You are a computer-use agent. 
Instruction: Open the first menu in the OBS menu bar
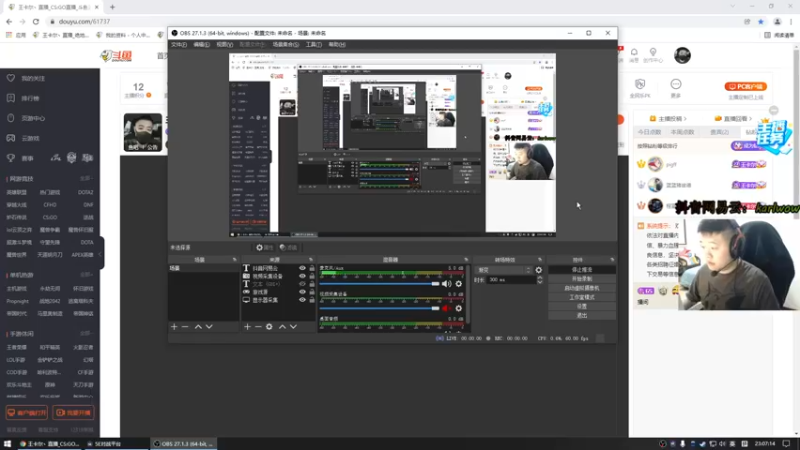click(x=179, y=44)
